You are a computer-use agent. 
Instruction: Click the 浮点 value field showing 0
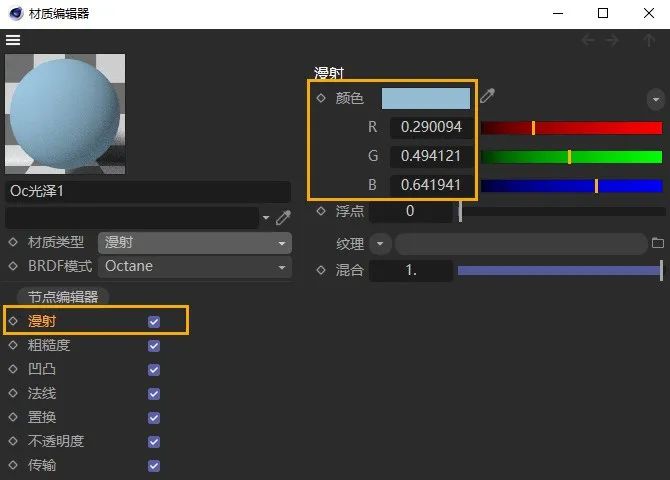point(411,211)
